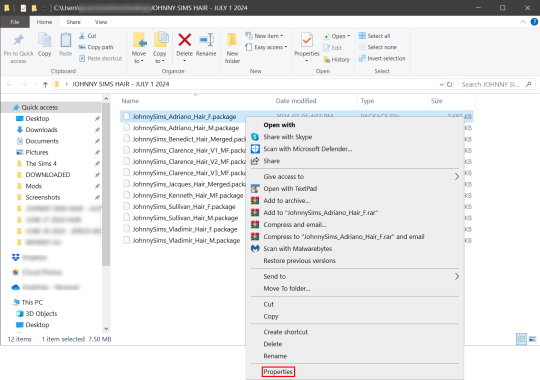Open the Mods folder in navigation pane

[34, 186]
